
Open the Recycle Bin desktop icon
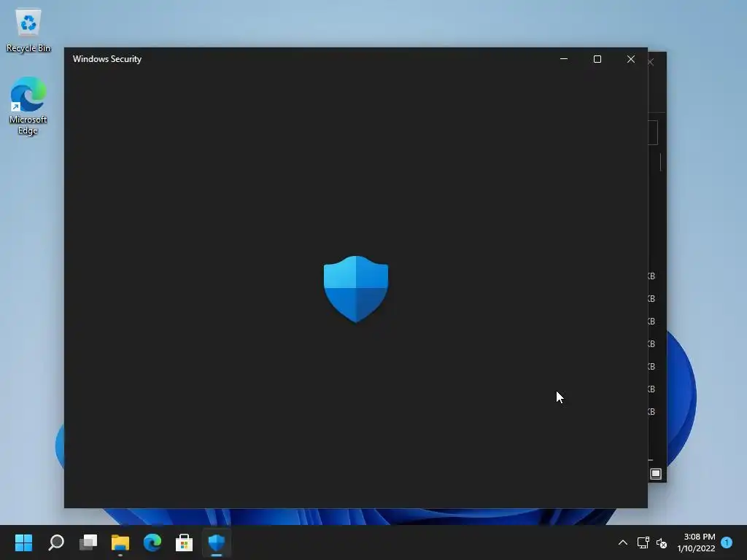pyautogui.click(x=28, y=30)
